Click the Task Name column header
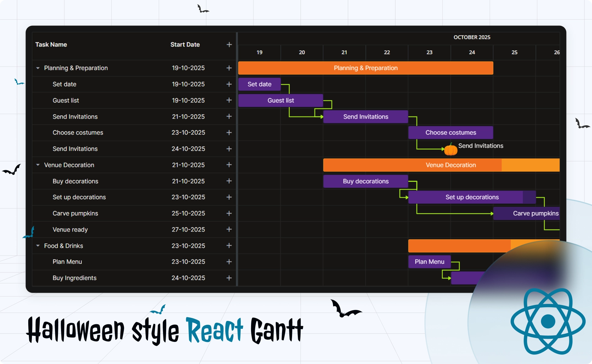Screen dimensions: 592x364 tap(51, 44)
